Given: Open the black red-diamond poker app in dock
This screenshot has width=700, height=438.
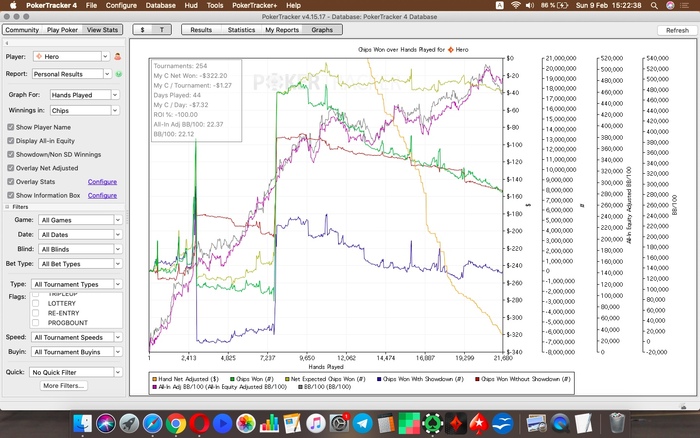Looking at the screenshot, I should point(456,423).
